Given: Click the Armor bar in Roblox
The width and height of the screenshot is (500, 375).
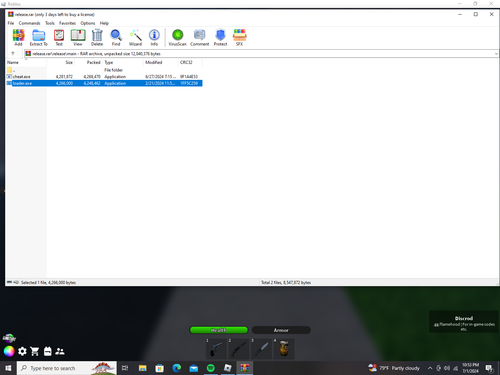Looking at the screenshot, I should click(281, 330).
